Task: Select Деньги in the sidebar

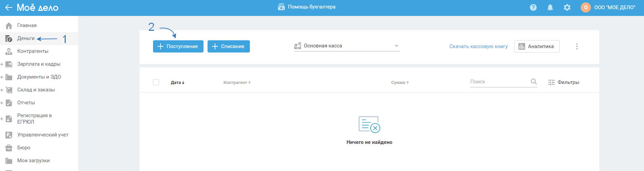Action: pos(26,38)
